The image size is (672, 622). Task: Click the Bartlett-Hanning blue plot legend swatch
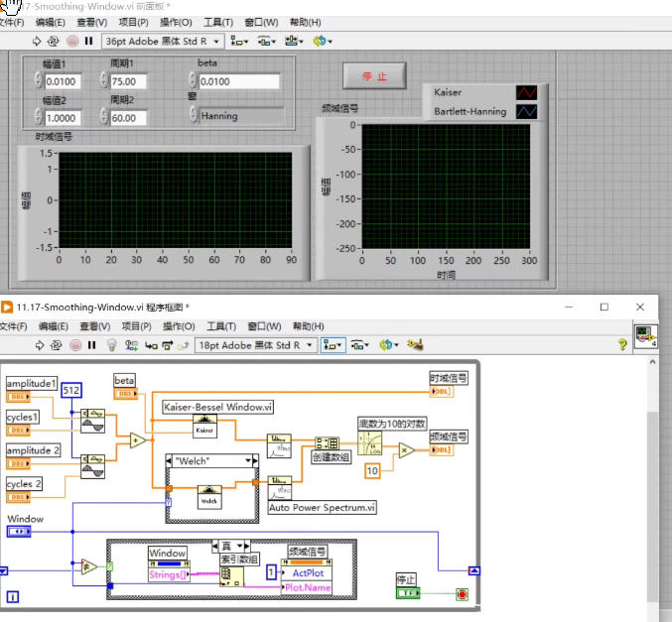(526, 111)
